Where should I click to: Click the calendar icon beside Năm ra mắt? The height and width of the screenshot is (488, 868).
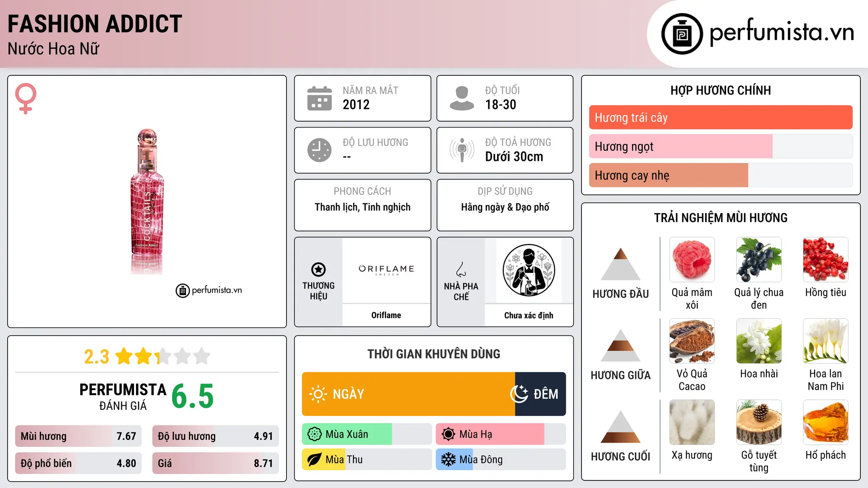(320, 98)
